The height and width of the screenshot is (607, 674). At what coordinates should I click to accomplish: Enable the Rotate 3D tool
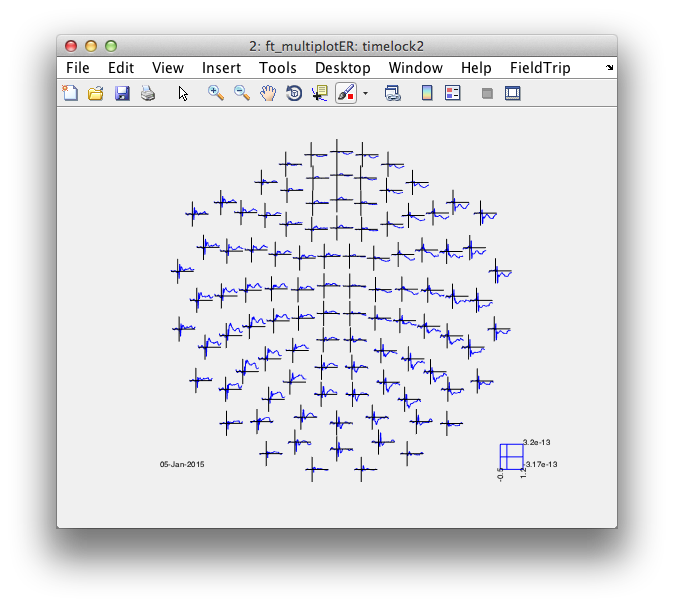click(x=294, y=93)
